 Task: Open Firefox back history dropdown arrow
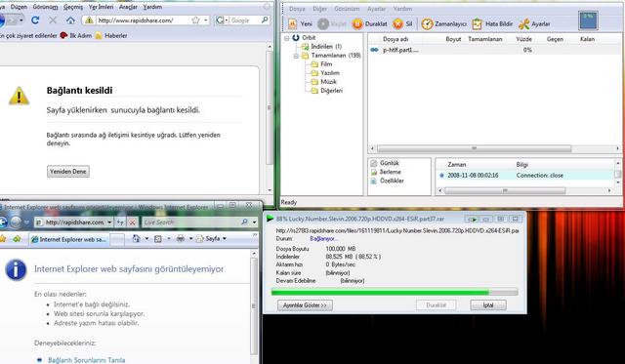pyautogui.click(x=21, y=20)
